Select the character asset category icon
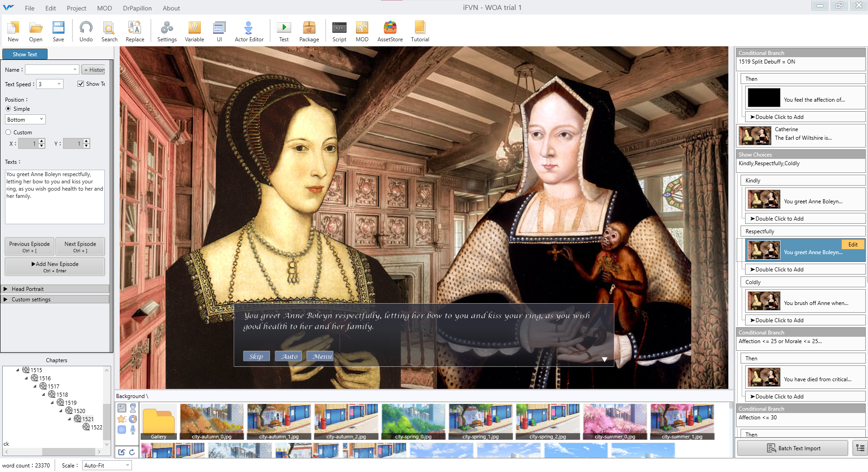 [x=133, y=408]
